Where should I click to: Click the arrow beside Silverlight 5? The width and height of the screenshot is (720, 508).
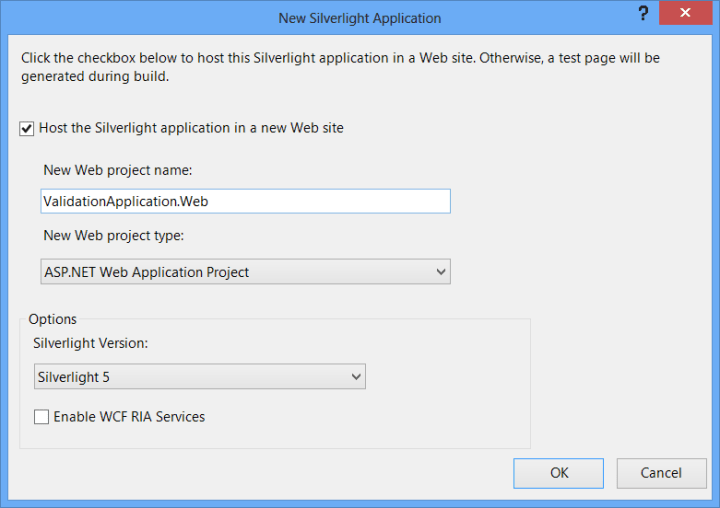click(x=356, y=377)
